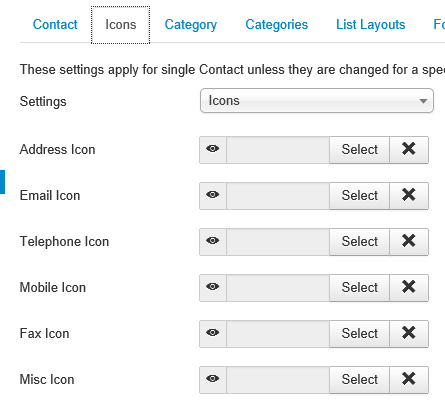
Task: Clear the Fax Icon with X button
Action: coord(409,334)
